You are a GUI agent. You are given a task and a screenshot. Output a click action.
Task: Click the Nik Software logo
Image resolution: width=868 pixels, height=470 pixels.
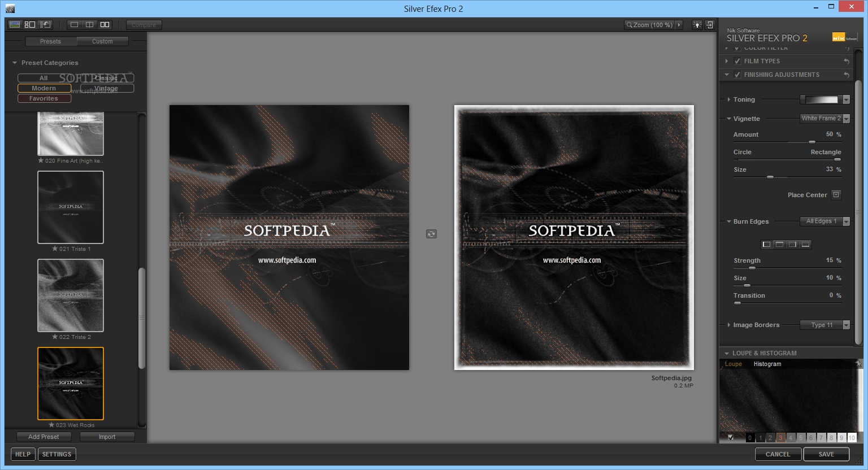844,37
